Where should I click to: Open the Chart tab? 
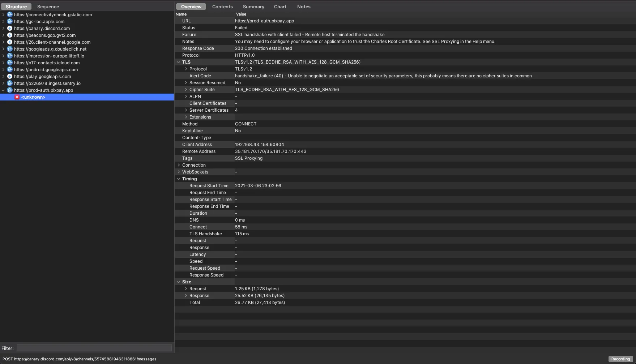pos(280,7)
